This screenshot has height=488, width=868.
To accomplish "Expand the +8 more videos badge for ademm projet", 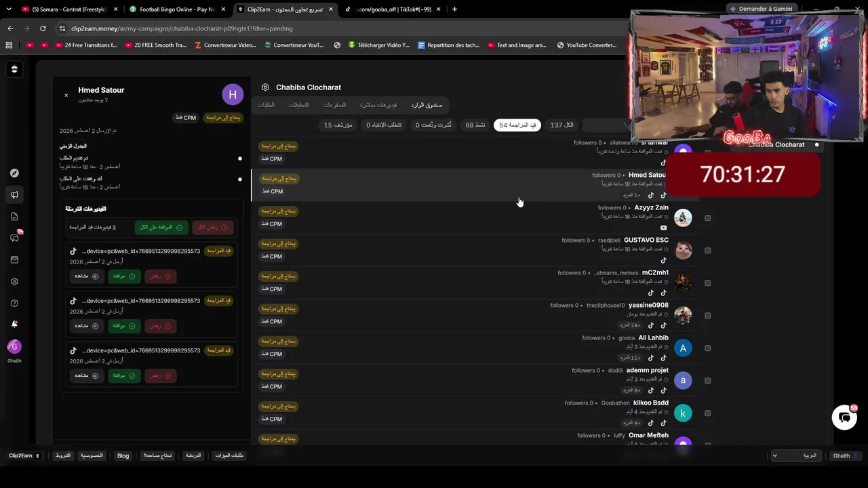I will pyautogui.click(x=631, y=390).
